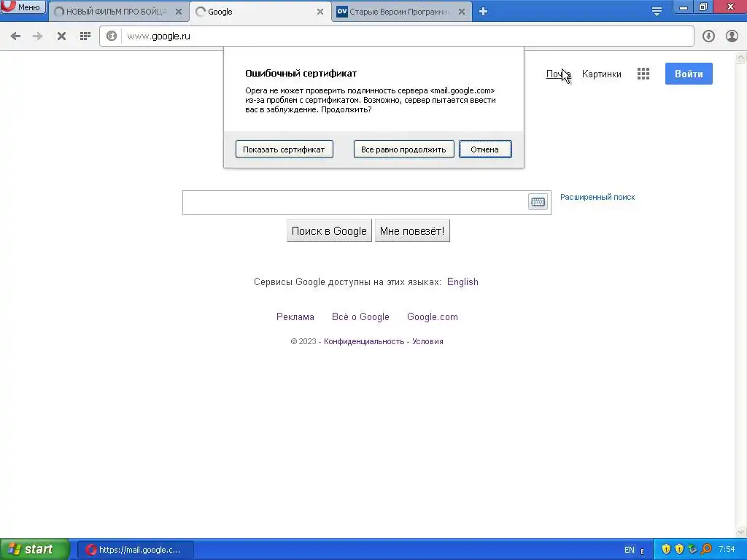The height and width of the screenshot is (560, 747).
Task: Switch language to English link
Action: point(462,282)
